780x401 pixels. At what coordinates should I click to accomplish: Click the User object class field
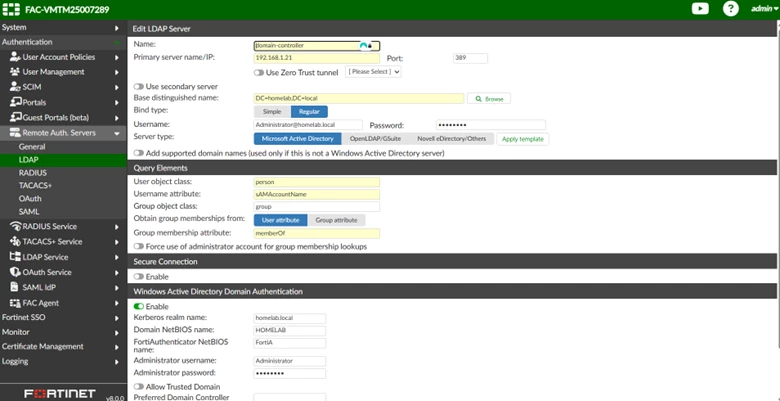point(316,182)
